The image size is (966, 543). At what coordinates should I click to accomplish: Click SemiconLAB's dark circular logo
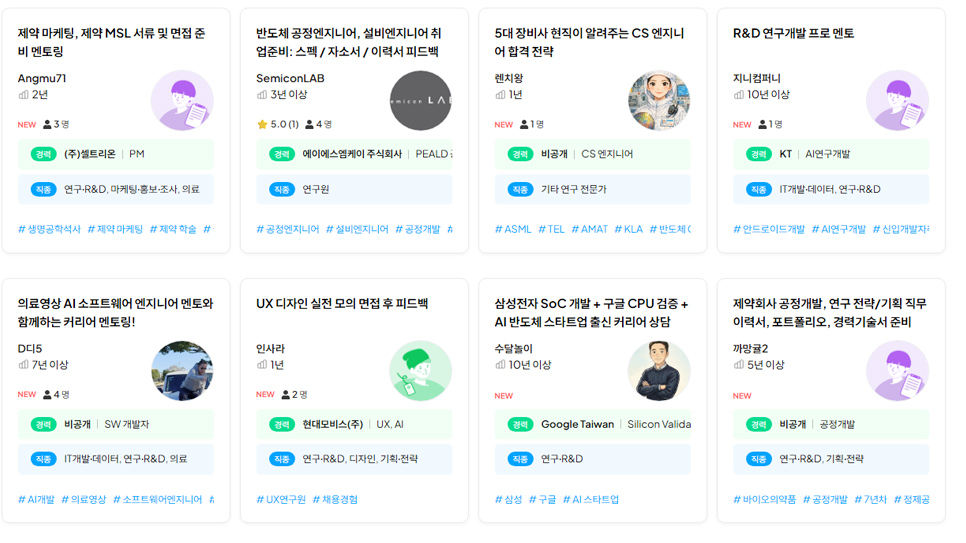click(421, 100)
